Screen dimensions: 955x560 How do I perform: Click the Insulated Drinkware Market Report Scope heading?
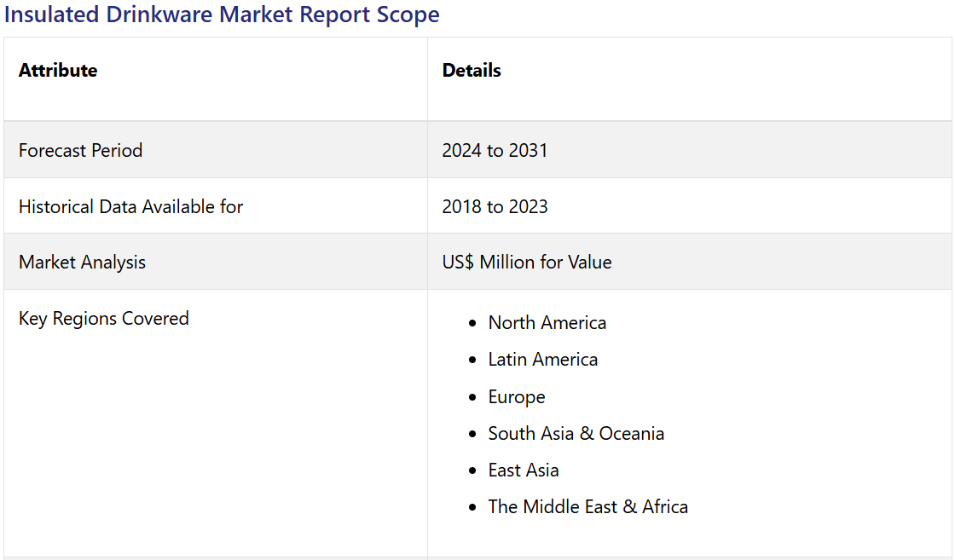tap(222, 15)
